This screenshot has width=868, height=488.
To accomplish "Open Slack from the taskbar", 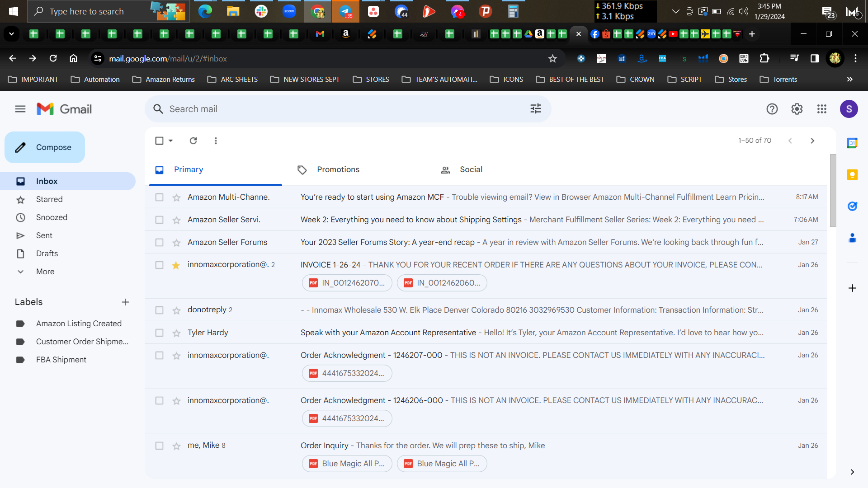I will (261, 11).
